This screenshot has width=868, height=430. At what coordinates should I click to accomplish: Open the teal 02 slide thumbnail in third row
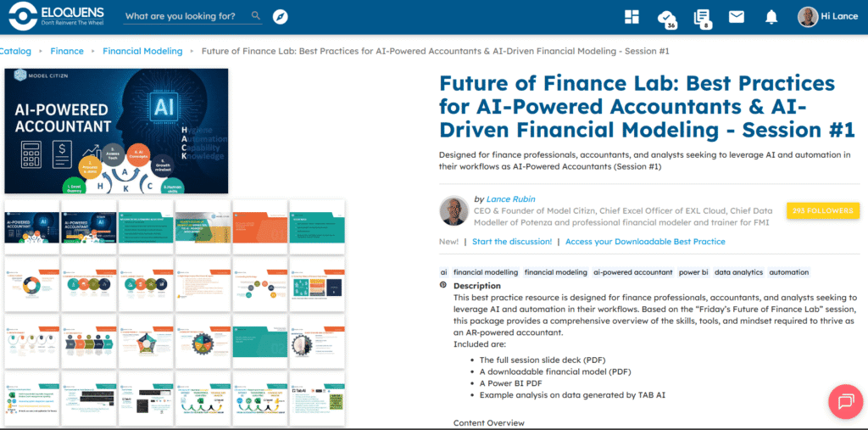[259, 341]
